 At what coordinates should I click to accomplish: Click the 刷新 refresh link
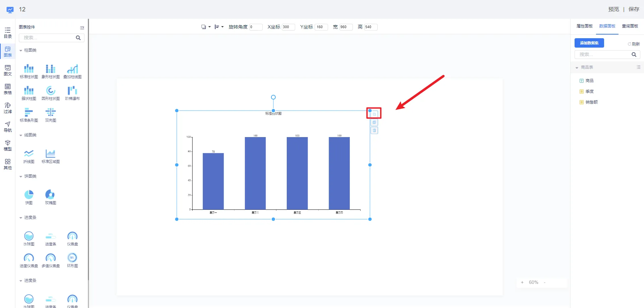point(634,44)
